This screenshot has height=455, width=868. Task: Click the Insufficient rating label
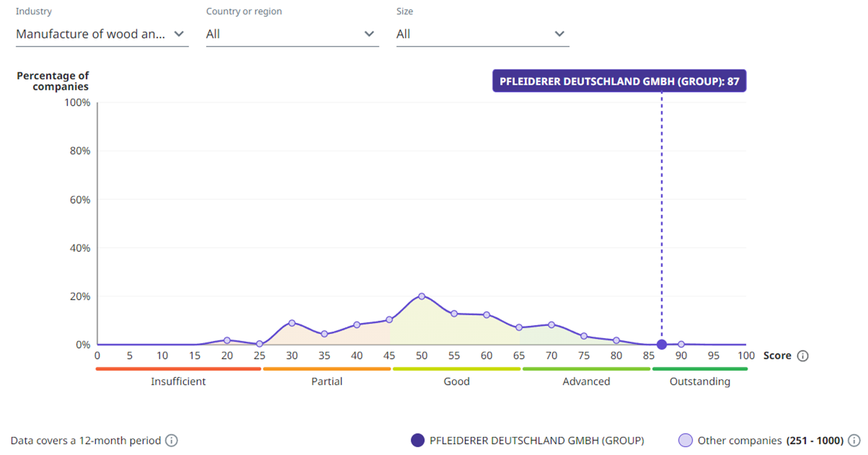click(178, 382)
